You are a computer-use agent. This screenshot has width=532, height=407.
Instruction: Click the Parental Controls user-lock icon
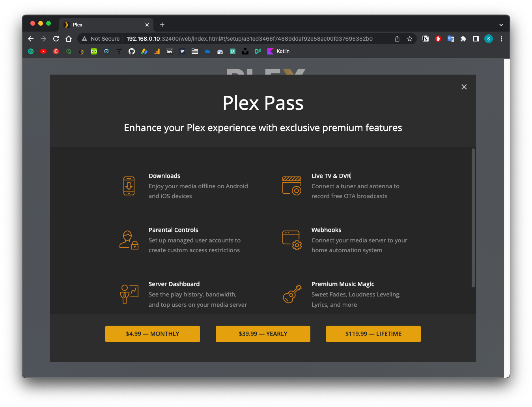pos(129,240)
